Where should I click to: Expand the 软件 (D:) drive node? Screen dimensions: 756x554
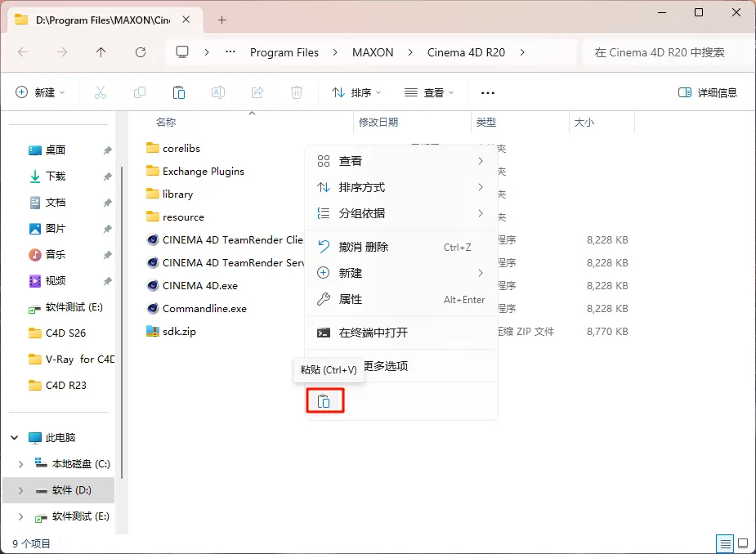20,490
